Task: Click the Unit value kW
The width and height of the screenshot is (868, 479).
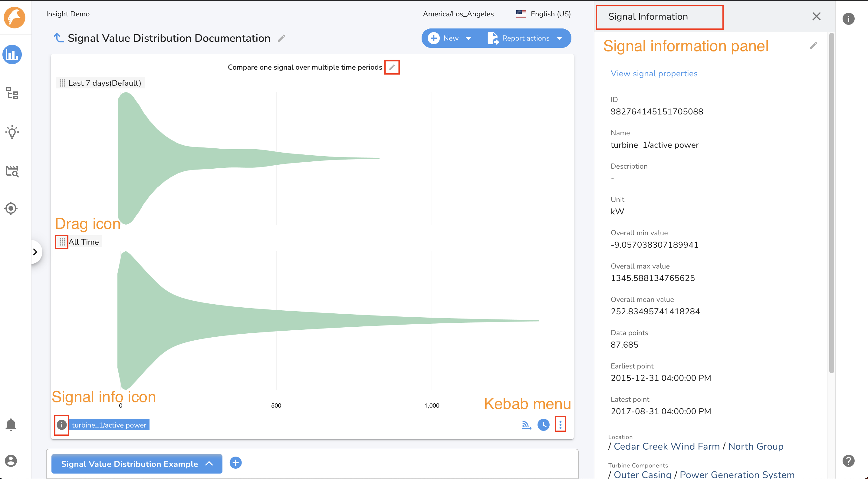Action: (x=617, y=211)
